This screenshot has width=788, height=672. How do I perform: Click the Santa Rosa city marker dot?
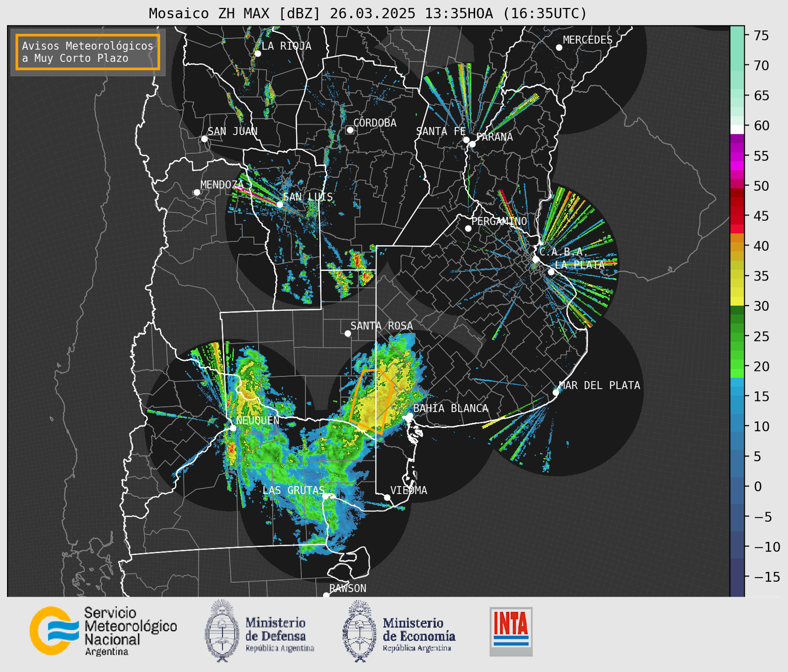click(x=348, y=333)
